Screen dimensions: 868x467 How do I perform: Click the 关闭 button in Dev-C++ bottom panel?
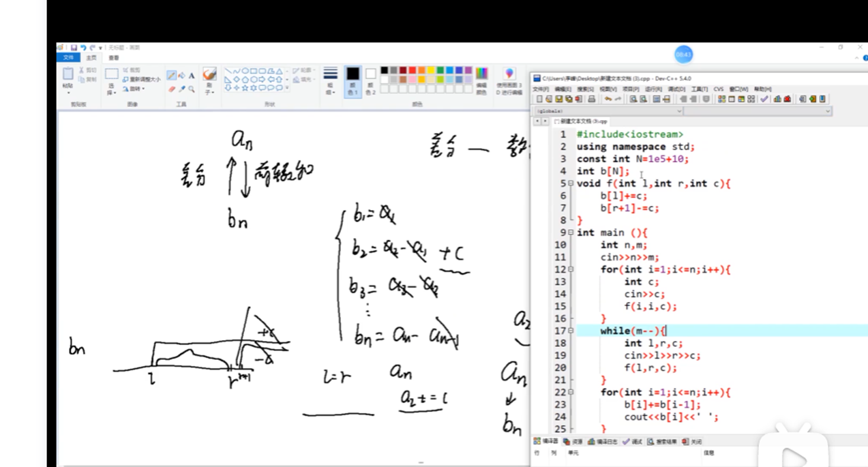point(692,442)
